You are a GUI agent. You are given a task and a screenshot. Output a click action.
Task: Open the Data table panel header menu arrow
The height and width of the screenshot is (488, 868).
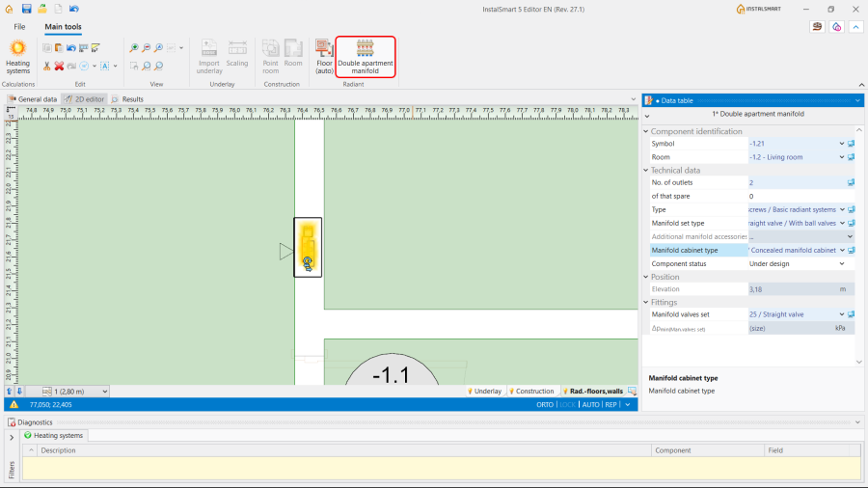(857, 100)
